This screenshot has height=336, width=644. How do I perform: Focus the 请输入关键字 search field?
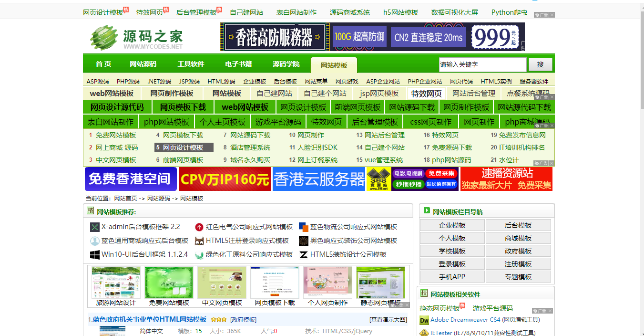tap(482, 64)
